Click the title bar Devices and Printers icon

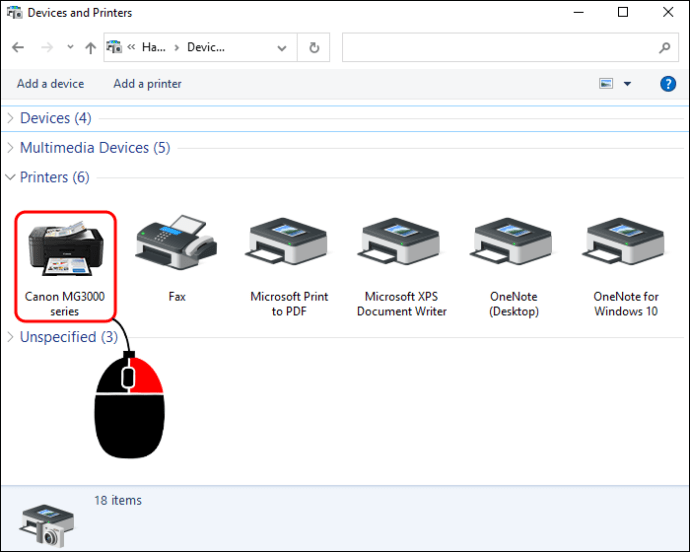(x=15, y=12)
